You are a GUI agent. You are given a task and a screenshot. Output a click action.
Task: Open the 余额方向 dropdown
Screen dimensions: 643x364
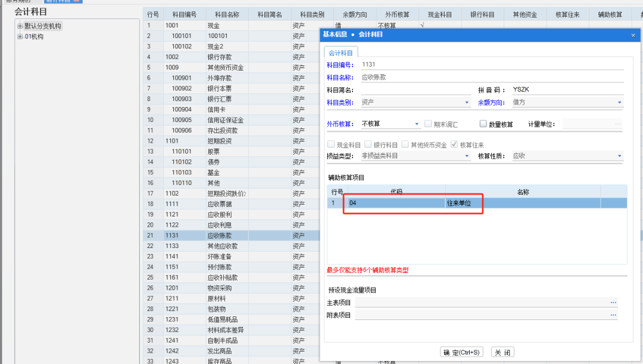click(620, 102)
